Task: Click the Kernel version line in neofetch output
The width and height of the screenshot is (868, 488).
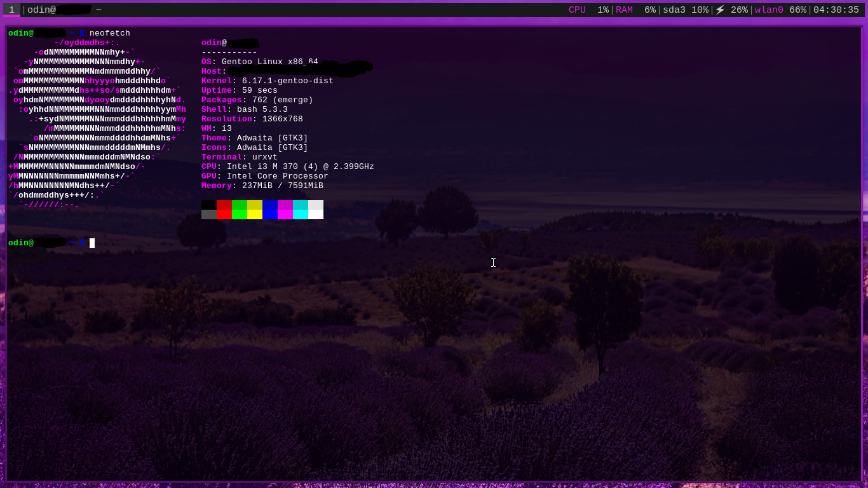Action: (x=267, y=81)
